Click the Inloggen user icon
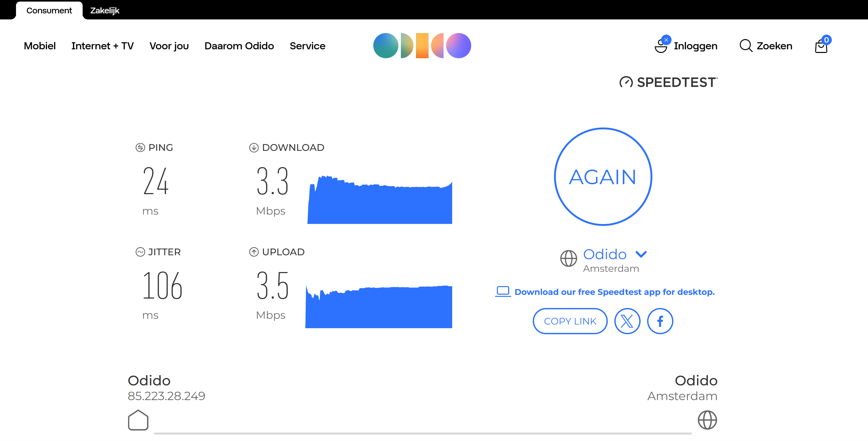868x441 pixels. [661, 46]
